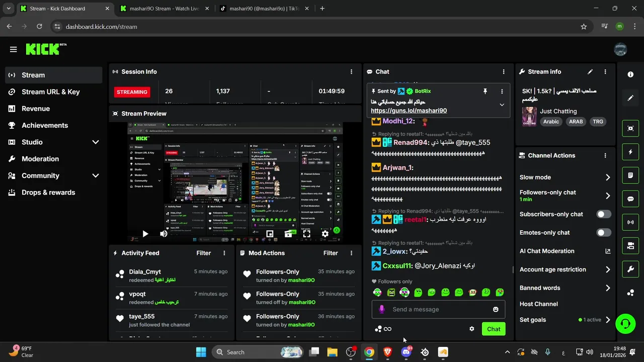Viewport: 644px width, 362px height.
Task: Mute the stream preview volume
Action: tap(164, 234)
